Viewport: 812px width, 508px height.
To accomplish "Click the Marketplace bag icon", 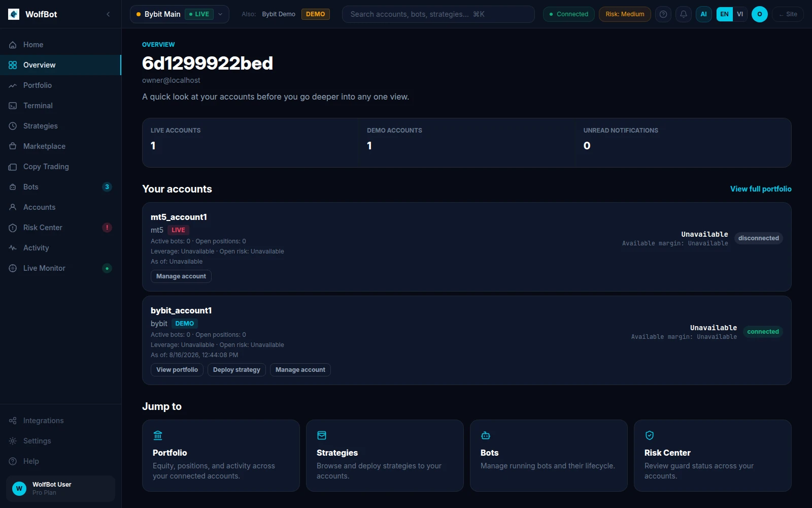I will point(13,146).
